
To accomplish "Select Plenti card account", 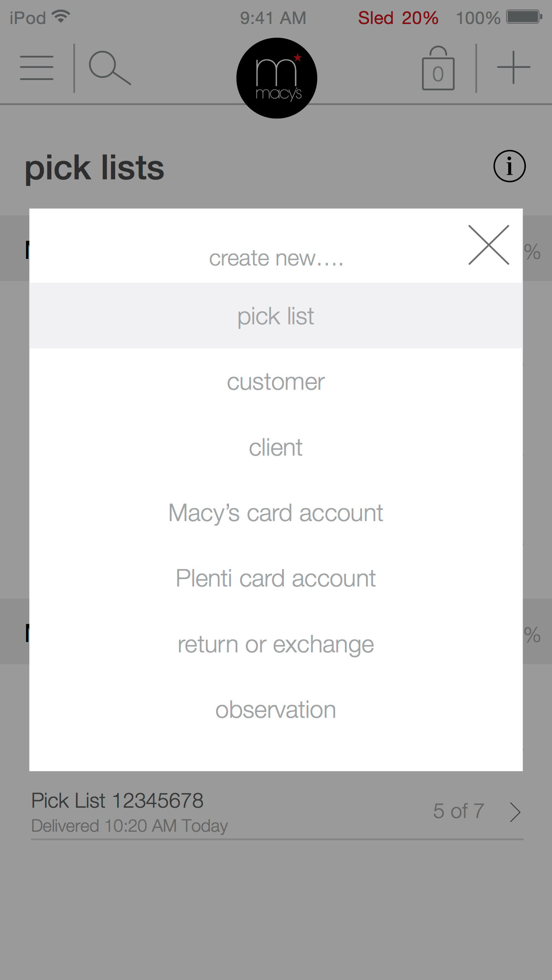I will coord(276,578).
